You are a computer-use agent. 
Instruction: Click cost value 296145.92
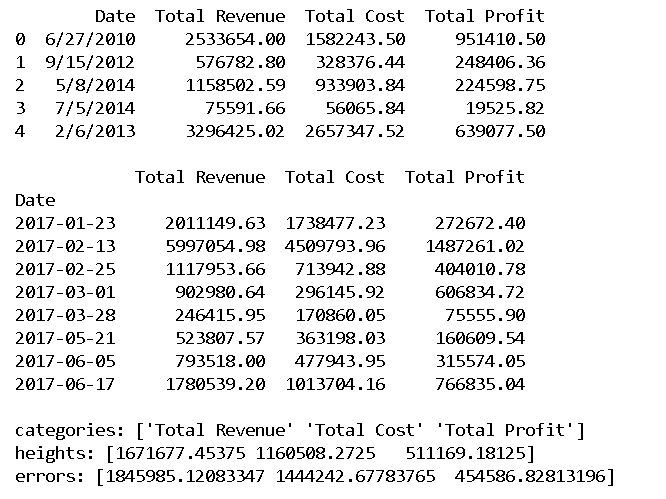341,292
